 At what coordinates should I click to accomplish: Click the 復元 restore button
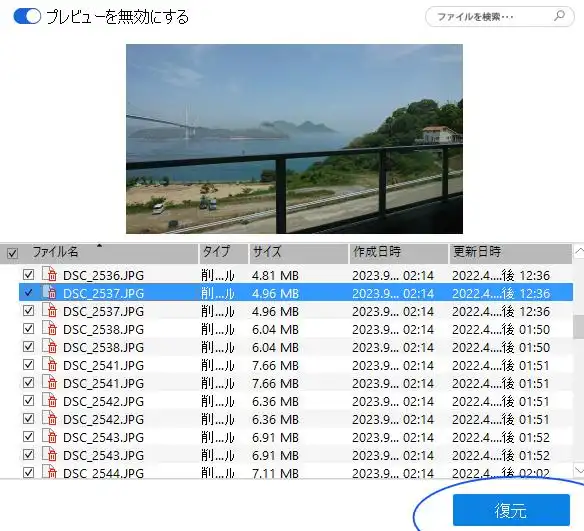tap(511, 510)
